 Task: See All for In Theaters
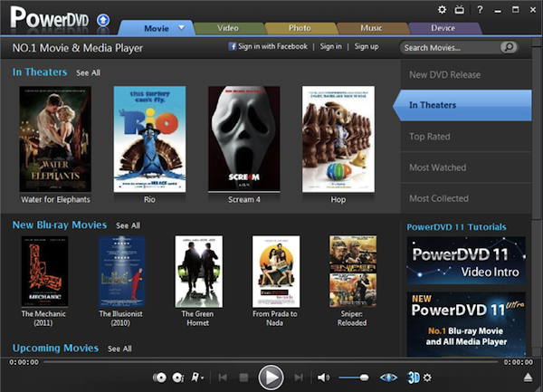coord(89,72)
